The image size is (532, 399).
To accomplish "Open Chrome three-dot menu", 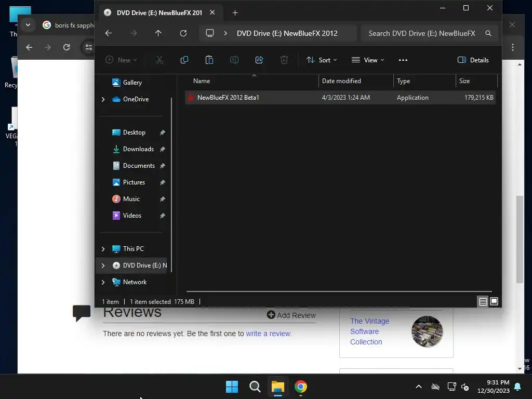I will (x=513, y=47).
